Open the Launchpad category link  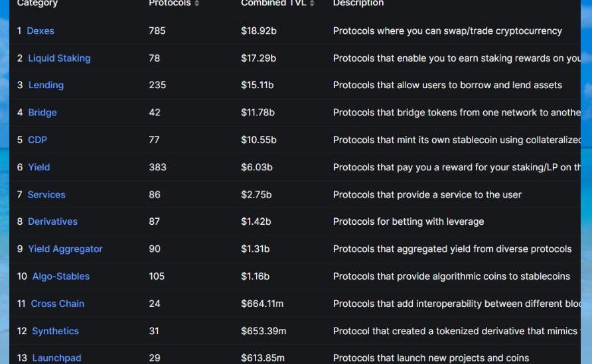[x=56, y=357]
